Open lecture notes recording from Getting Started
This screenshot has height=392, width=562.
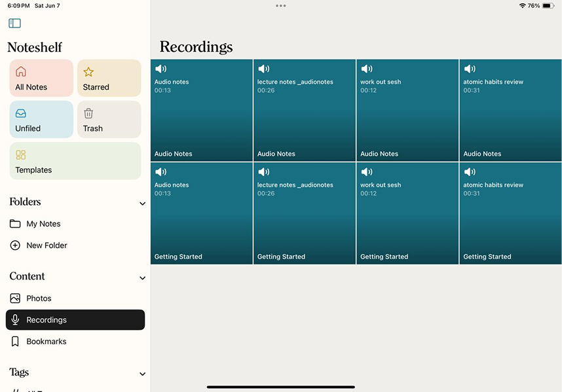click(x=304, y=213)
